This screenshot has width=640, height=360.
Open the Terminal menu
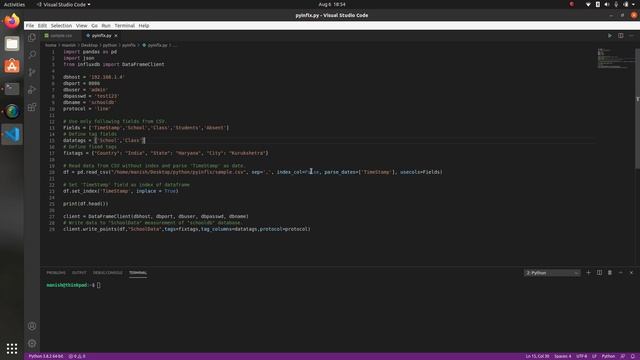(x=124, y=25)
